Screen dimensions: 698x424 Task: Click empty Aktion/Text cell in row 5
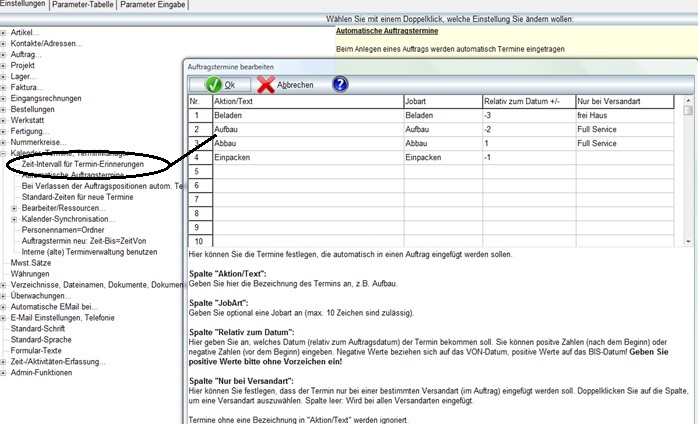(x=308, y=171)
